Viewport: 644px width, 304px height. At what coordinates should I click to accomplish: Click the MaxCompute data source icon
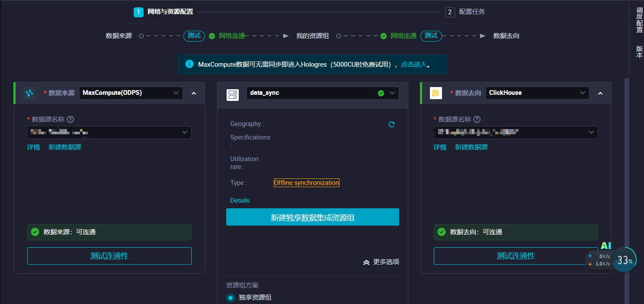(29, 93)
